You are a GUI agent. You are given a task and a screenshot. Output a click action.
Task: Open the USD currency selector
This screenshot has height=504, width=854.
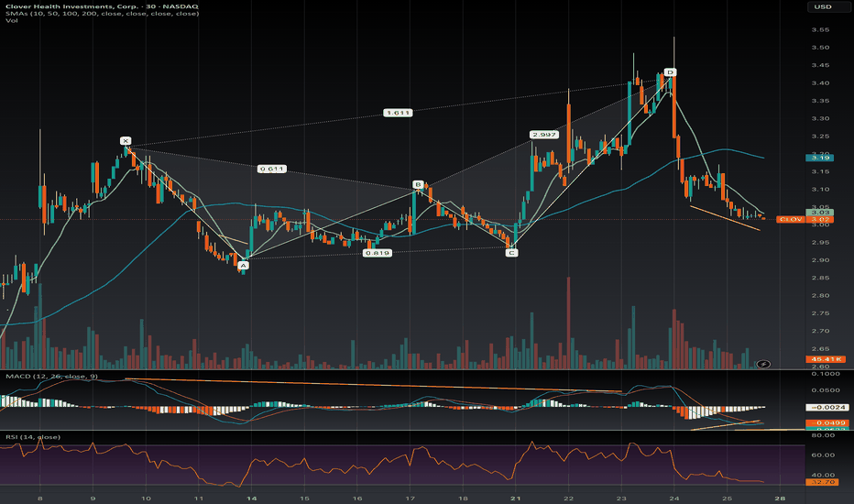coord(823,6)
